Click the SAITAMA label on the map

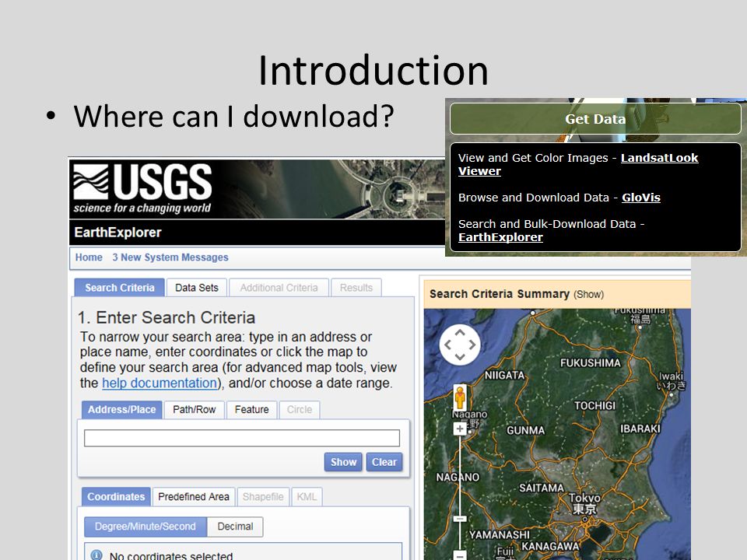pos(542,488)
